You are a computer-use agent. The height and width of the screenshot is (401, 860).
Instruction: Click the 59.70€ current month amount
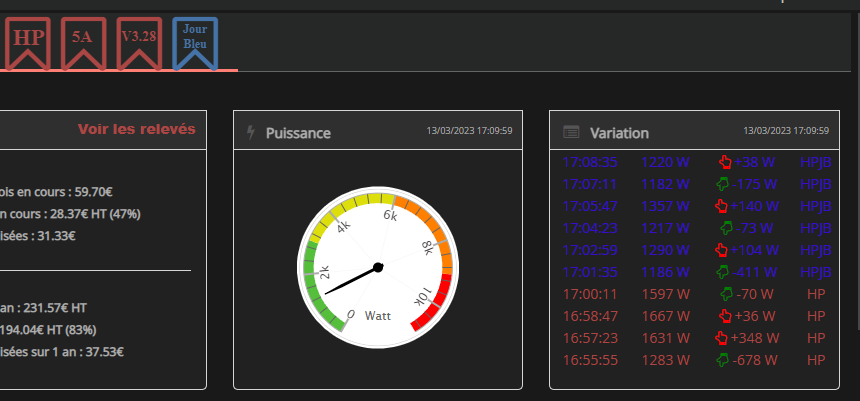pos(93,192)
